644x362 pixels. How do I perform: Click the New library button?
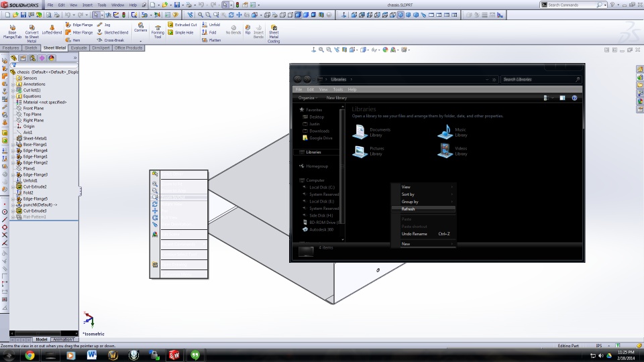click(x=336, y=98)
